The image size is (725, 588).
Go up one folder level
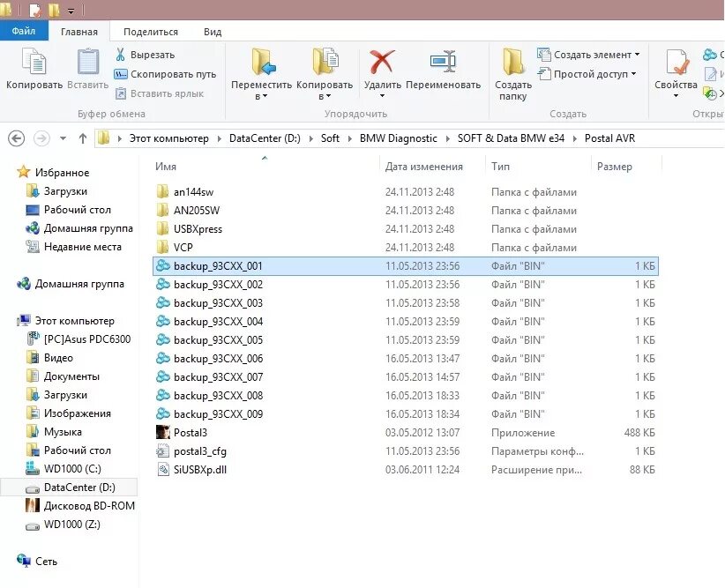click(x=83, y=138)
